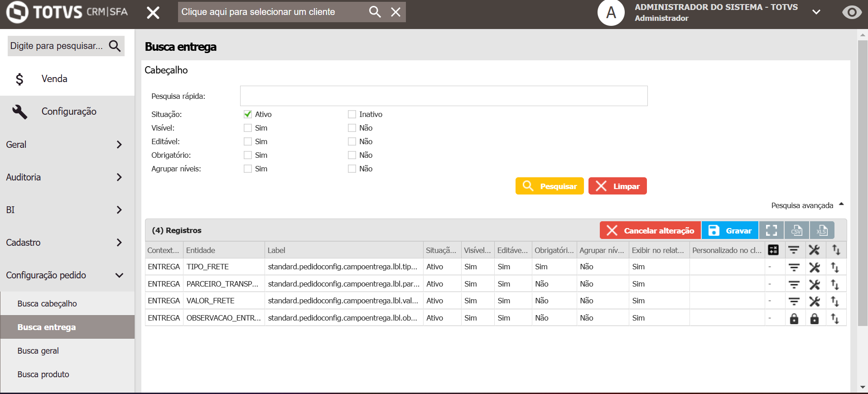Expand the Auditoria menu section
868x394 pixels.
67,177
